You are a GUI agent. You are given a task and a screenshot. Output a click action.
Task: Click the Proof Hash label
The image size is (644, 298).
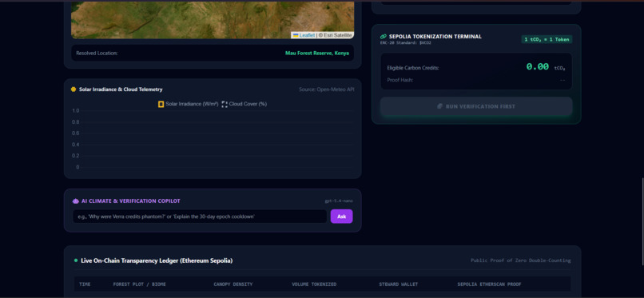400,80
